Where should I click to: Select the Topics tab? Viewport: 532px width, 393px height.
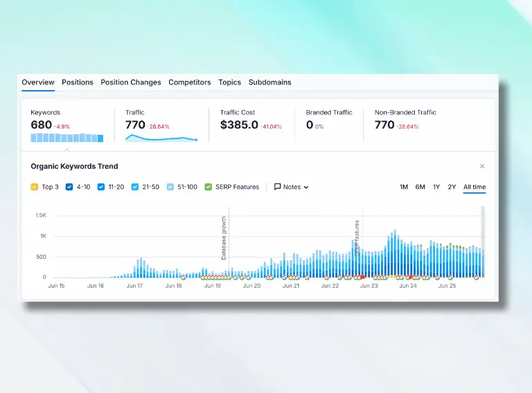[x=230, y=82]
